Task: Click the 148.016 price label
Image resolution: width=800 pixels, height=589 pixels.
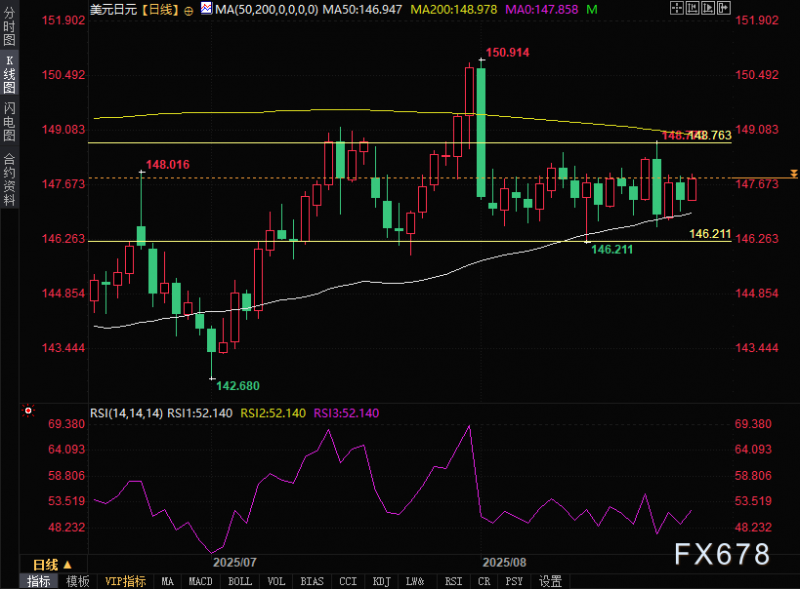Action: [x=167, y=164]
